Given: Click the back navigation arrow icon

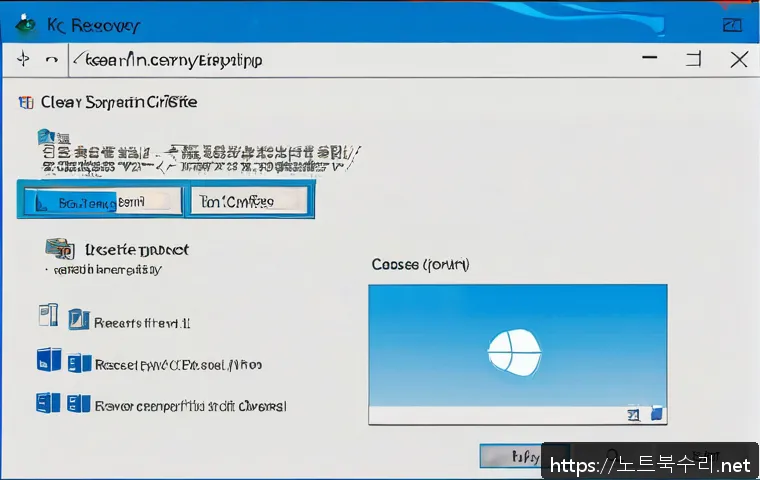Looking at the screenshot, I should pyautogui.click(x=23, y=59).
